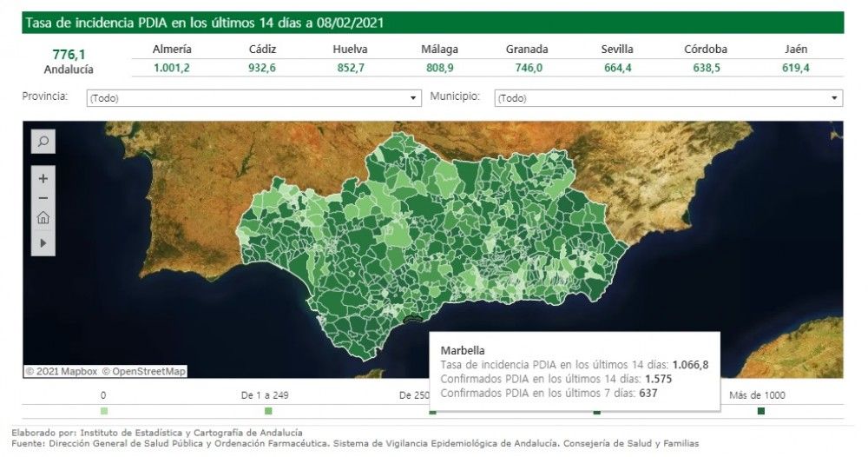Screen dimensions: 868x457
Task: Select the Sevilla province header
Action: 617,49
